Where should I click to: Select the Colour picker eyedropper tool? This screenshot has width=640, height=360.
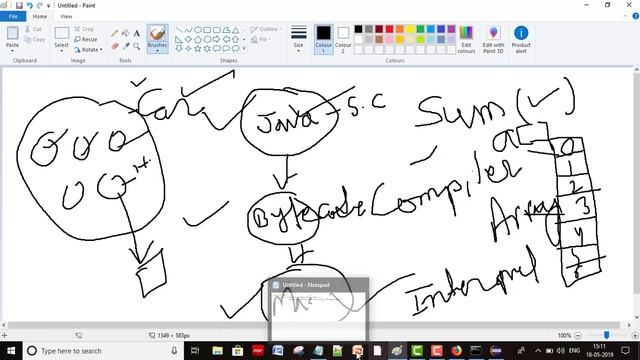point(126,47)
